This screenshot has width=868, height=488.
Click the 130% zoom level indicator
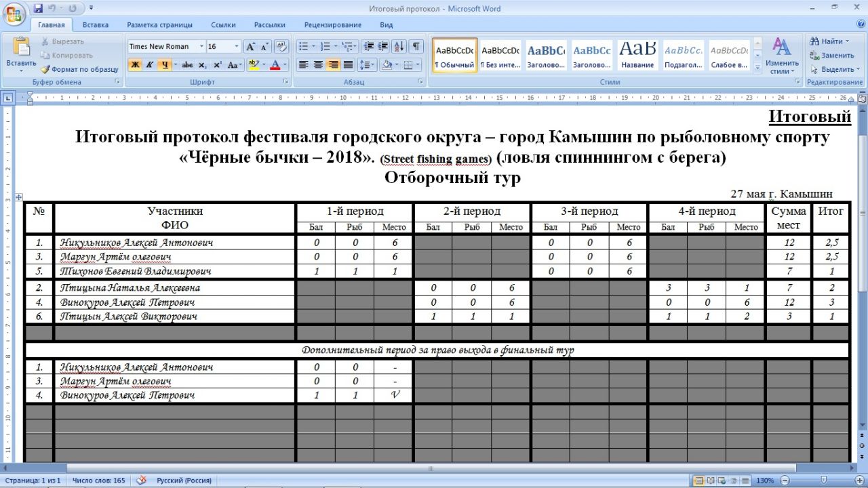[765, 481]
